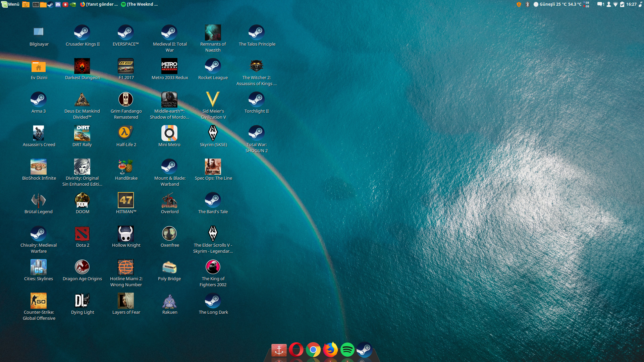
Task: Click the Deus Ex: Mankind Divided icon
Action: pyautogui.click(x=82, y=99)
